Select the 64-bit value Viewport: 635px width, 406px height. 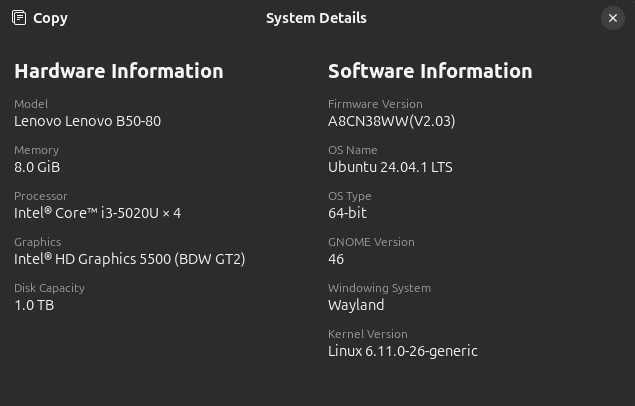[347, 213]
